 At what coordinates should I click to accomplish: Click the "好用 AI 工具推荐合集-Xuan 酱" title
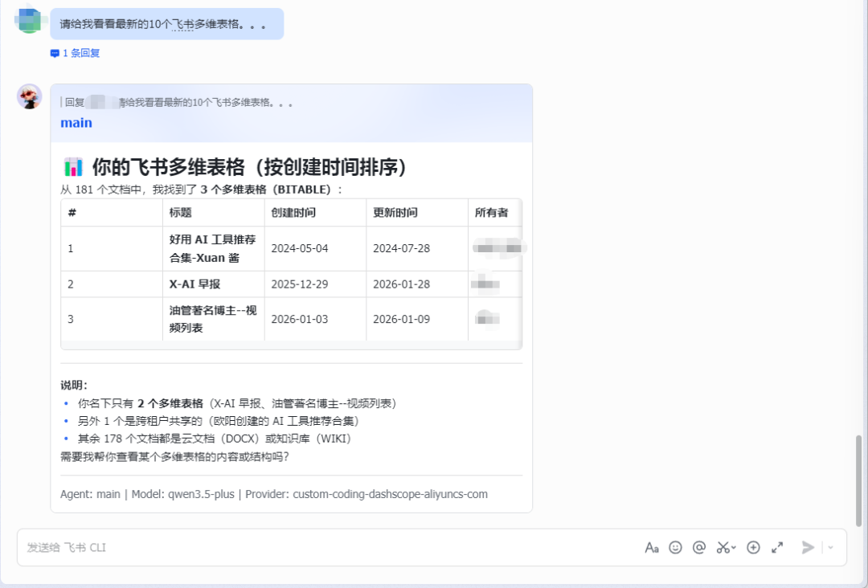212,248
